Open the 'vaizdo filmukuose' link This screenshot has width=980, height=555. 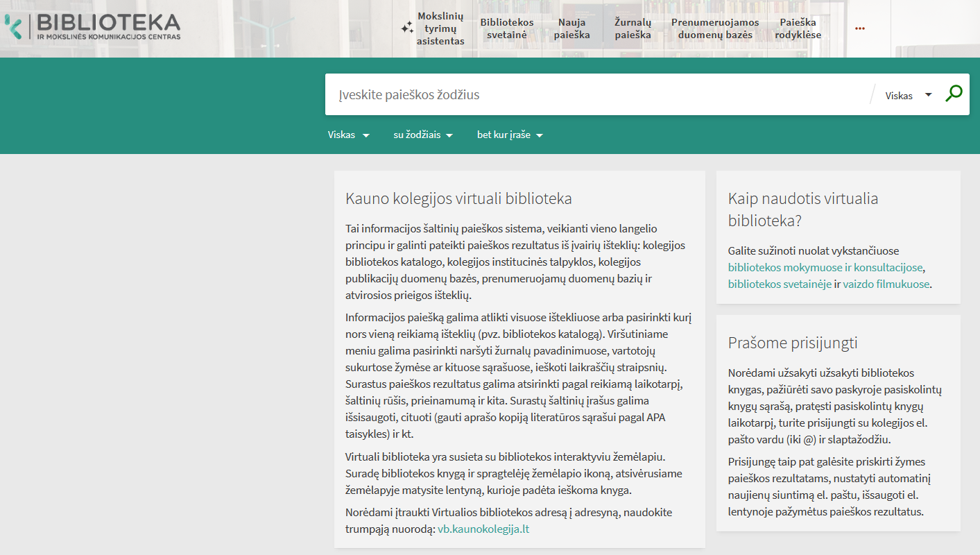tap(886, 284)
